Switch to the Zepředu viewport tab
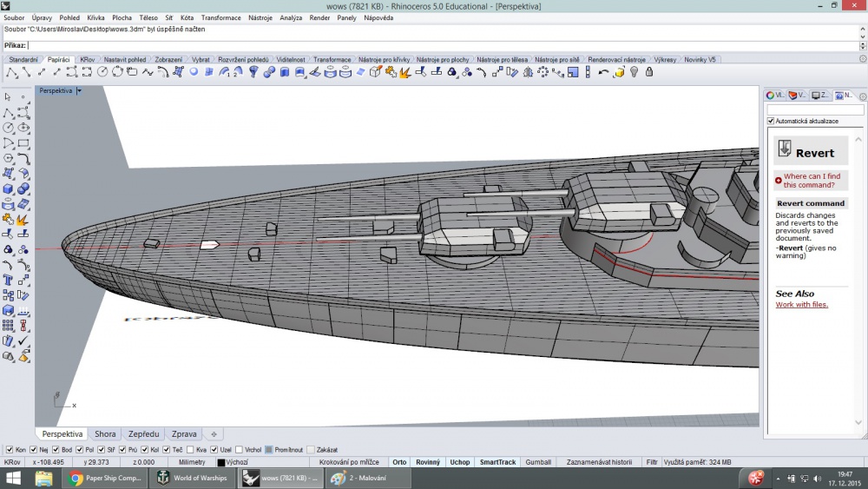 point(143,434)
